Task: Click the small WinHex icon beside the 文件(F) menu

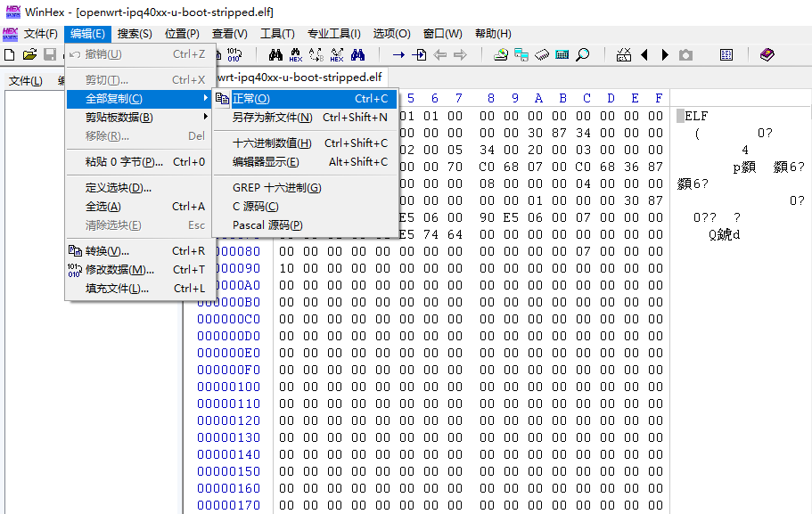Action: pyautogui.click(x=10, y=34)
